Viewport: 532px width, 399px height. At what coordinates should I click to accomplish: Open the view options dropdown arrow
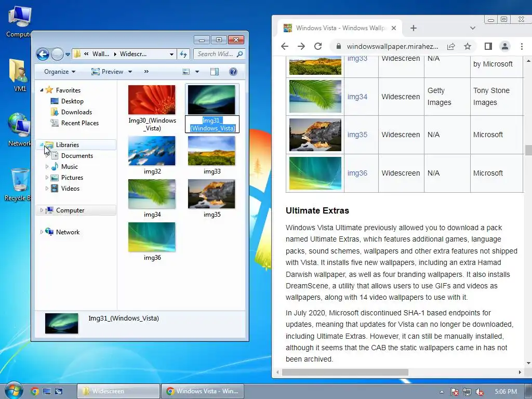tap(197, 72)
